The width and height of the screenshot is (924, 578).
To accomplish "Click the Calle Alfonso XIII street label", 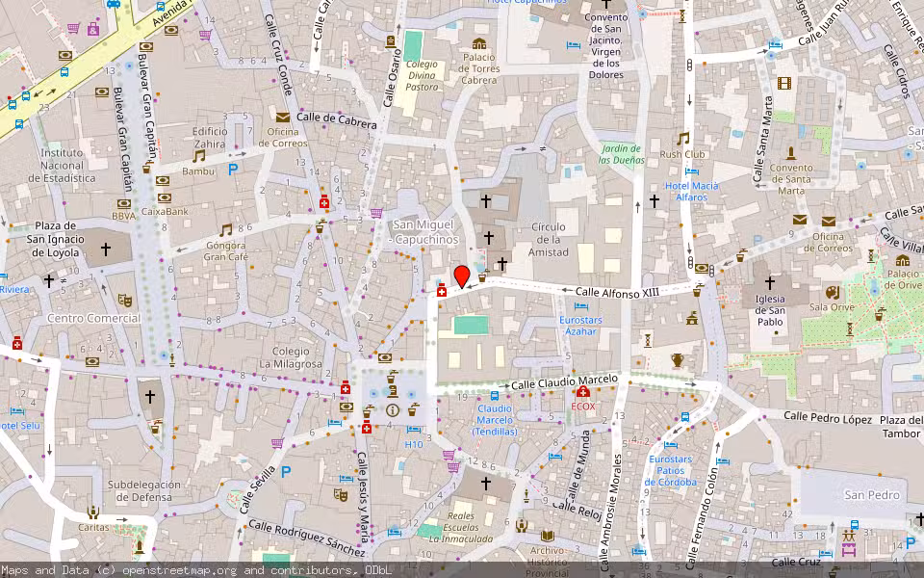I will point(617,292).
